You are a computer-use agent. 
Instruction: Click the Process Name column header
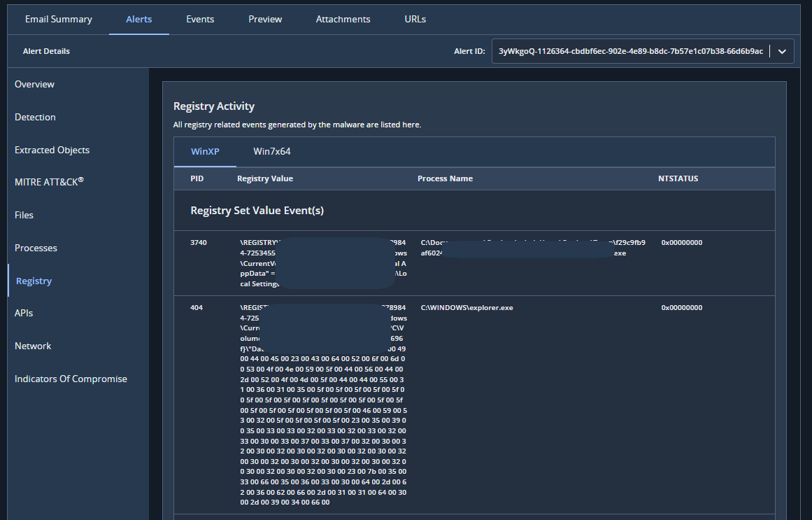tap(445, 178)
